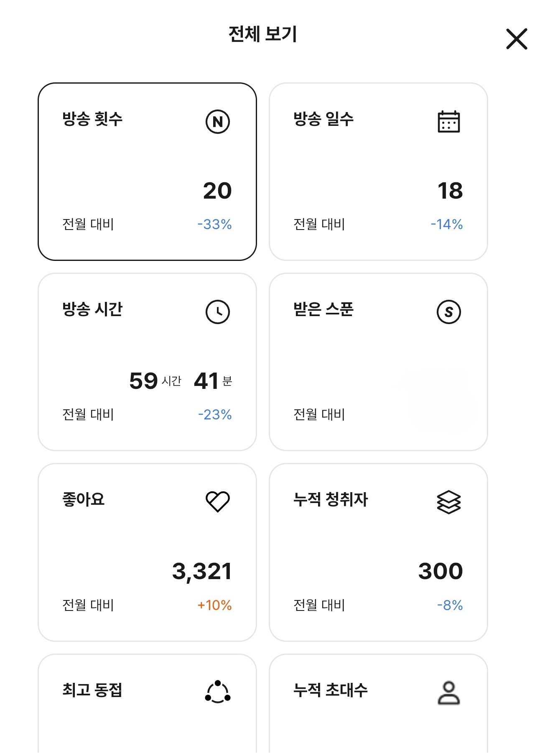Select the 누적 초대수 title label

[331, 690]
